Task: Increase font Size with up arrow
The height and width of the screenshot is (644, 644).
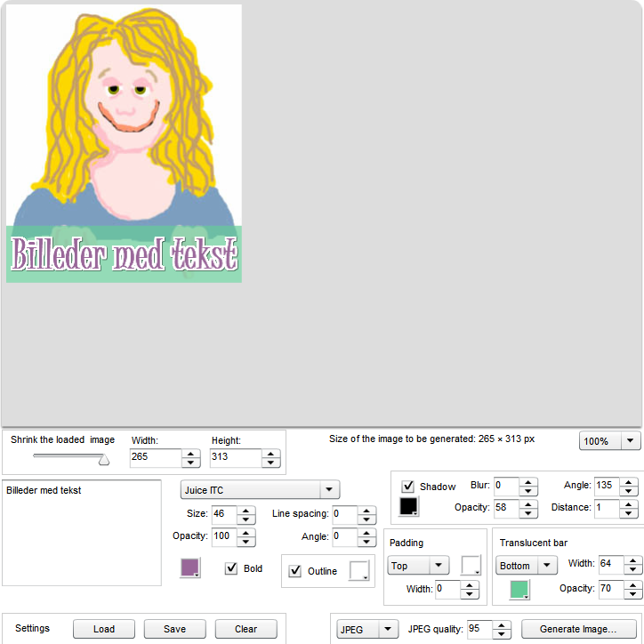Action: [246, 511]
